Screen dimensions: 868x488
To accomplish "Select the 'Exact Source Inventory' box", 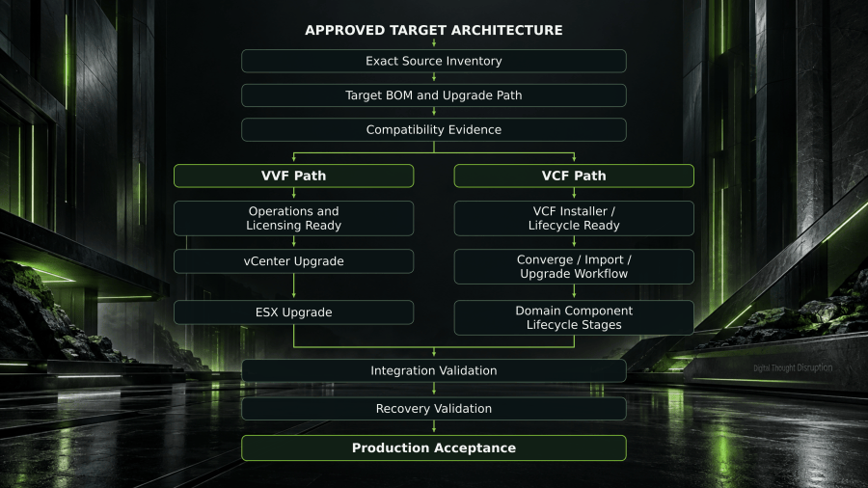I will pyautogui.click(x=433, y=61).
